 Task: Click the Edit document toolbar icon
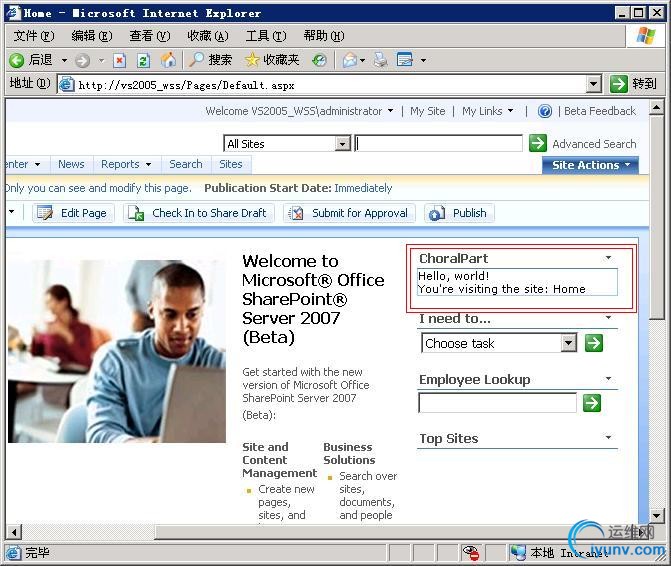405,60
